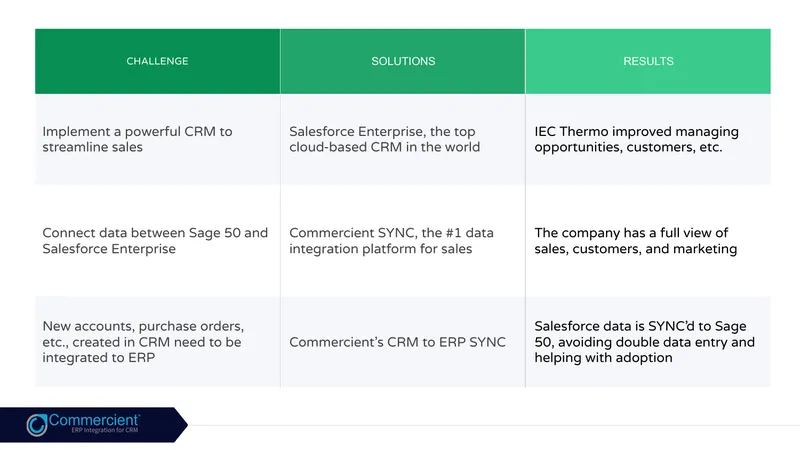The width and height of the screenshot is (800, 450).
Task: Click 'Connect data between Sage 50' cell
Action: (x=157, y=240)
